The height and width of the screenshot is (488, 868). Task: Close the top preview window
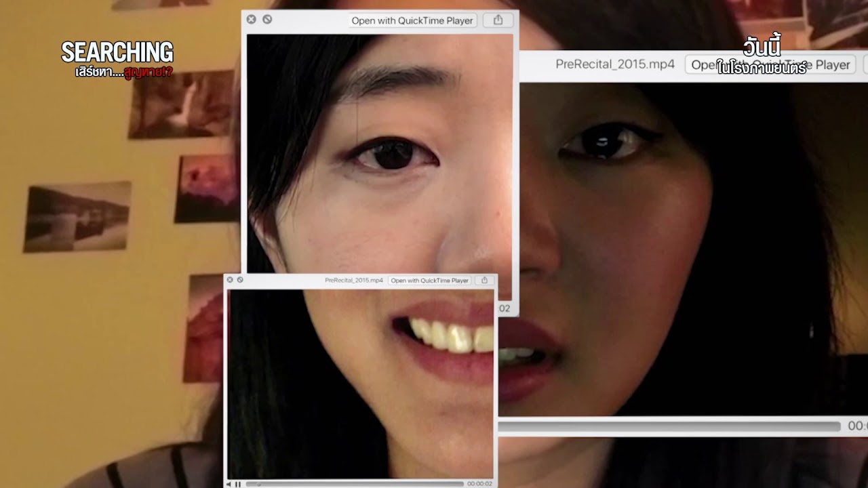251,20
